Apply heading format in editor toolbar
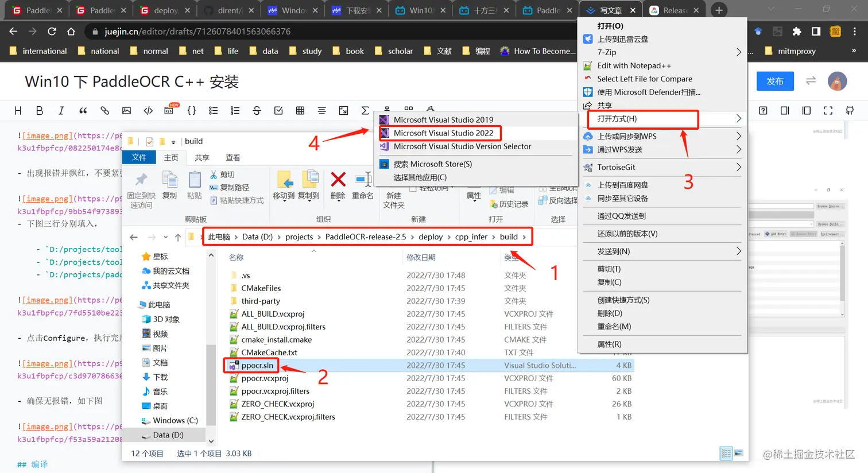Screen dimensions: 868x473 click(18, 111)
